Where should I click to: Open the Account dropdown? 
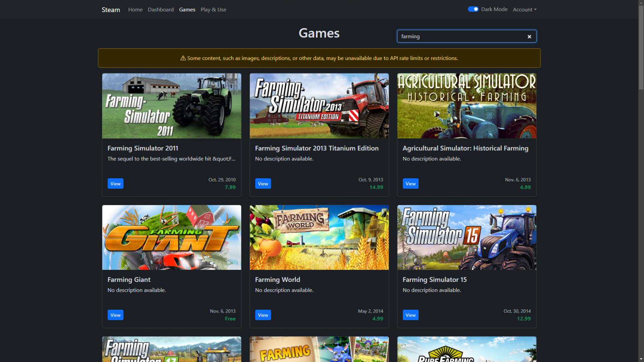click(524, 9)
